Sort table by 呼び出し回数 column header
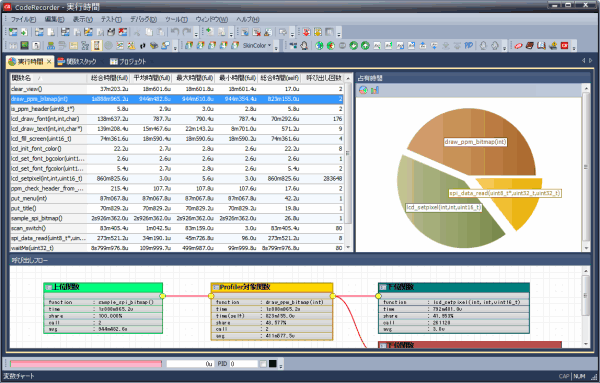Viewport: 600px width, 383px height. (x=324, y=78)
